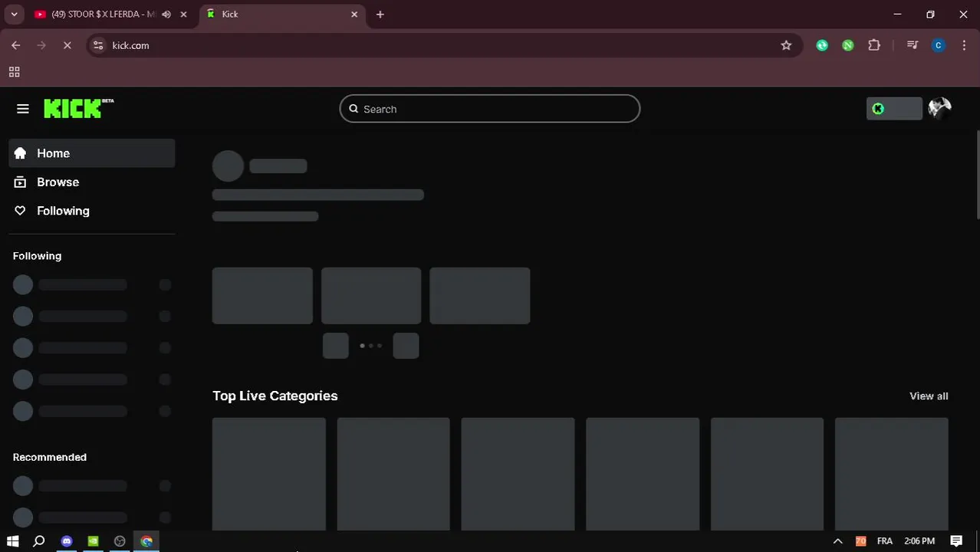Screen dimensions: 980x552
Task: View site information for kick.com
Action: pyautogui.click(x=97, y=45)
